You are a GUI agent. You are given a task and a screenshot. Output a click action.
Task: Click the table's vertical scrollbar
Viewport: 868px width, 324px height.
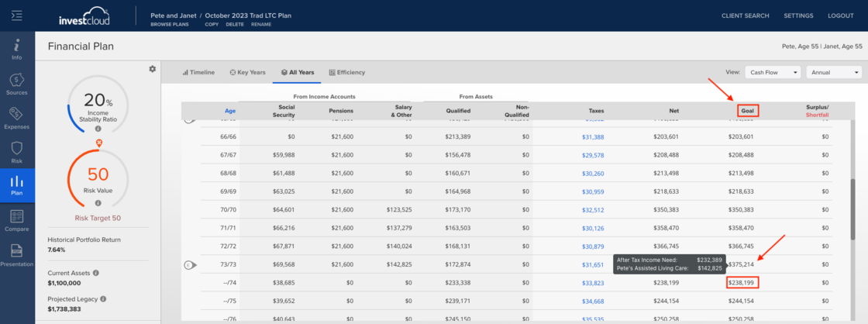pos(852,209)
